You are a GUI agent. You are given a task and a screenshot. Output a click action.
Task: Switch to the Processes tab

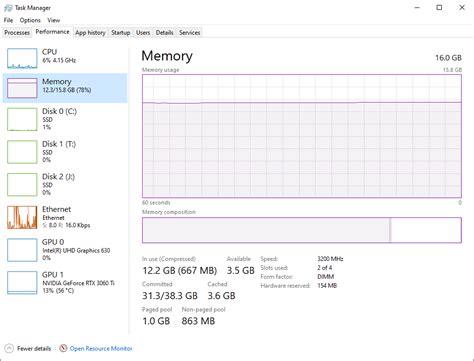tap(17, 33)
